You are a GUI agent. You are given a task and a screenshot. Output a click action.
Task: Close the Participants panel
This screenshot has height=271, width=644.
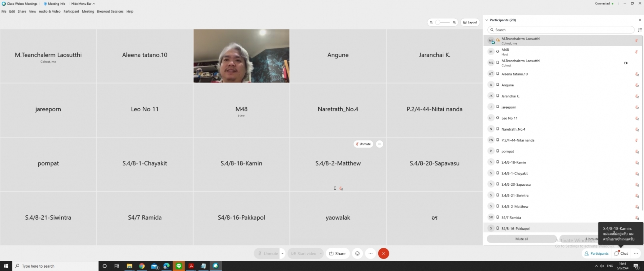(x=640, y=20)
